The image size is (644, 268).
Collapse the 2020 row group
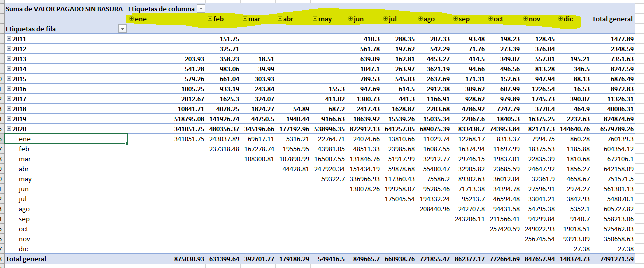point(9,129)
